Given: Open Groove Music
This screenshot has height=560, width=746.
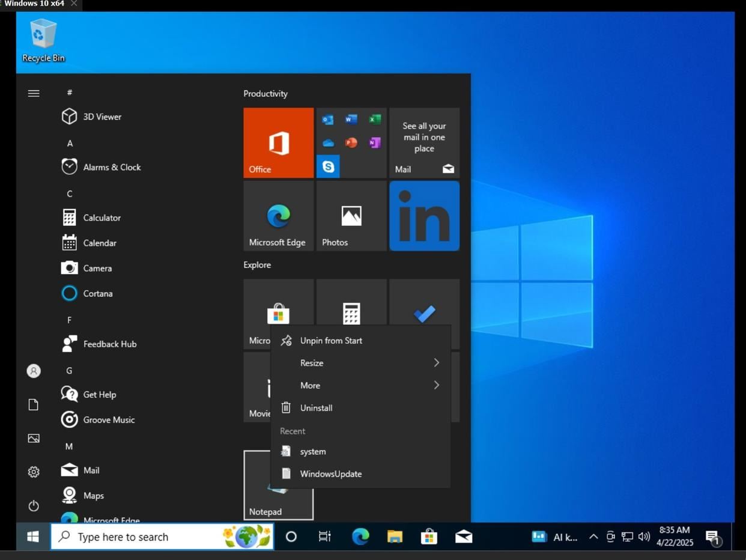Looking at the screenshot, I should [x=109, y=419].
